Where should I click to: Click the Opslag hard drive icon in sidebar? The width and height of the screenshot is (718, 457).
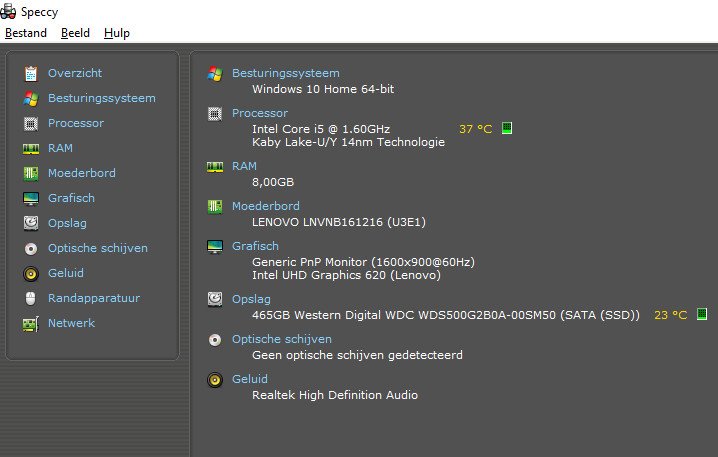(x=31, y=223)
